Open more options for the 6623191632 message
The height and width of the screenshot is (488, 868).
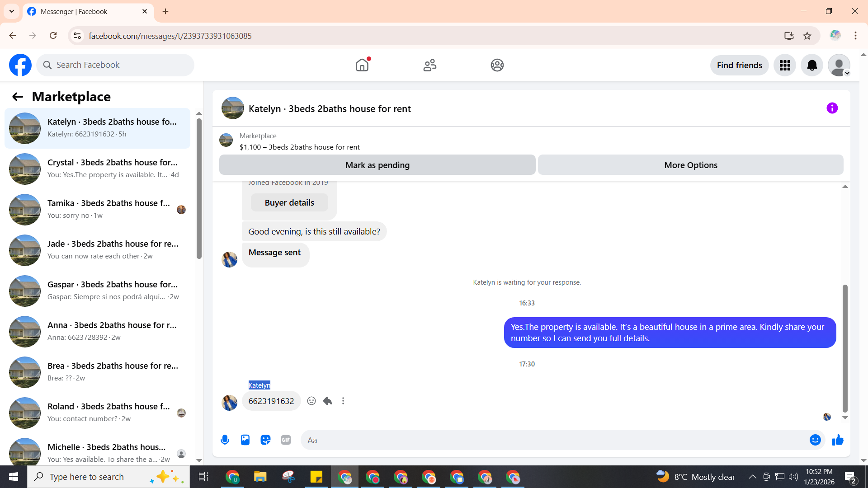[x=343, y=401]
